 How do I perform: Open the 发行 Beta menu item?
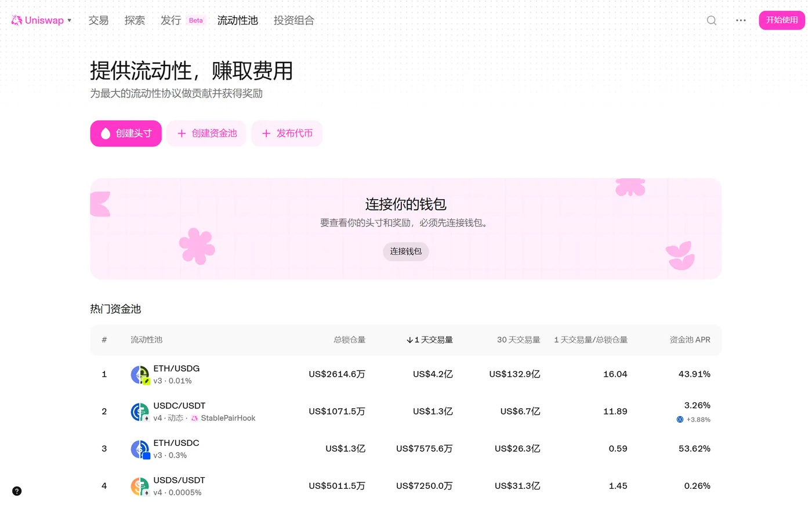tap(182, 20)
